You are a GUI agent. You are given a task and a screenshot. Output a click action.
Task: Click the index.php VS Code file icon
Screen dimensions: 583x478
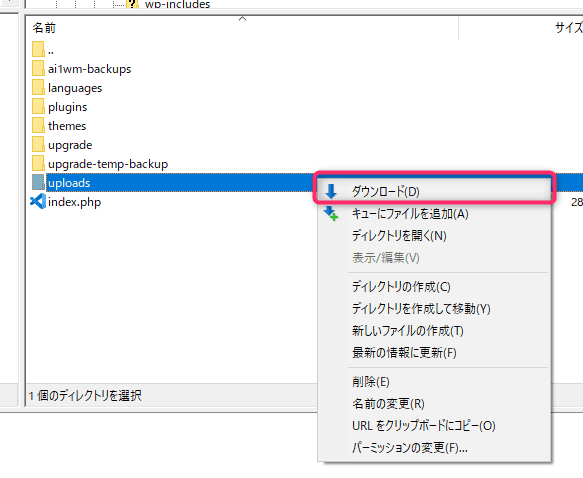(x=38, y=202)
